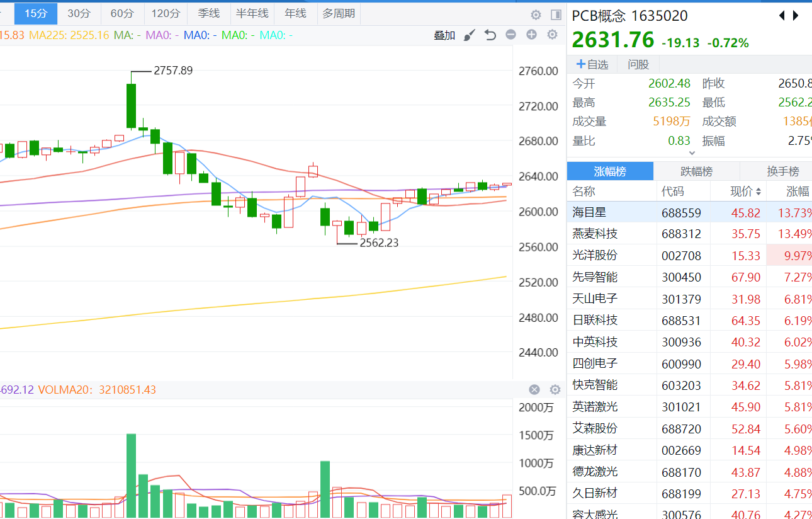The height and width of the screenshot is (519, 812).
Task: Close the volume indicator panel
Action: click(534, 390)
